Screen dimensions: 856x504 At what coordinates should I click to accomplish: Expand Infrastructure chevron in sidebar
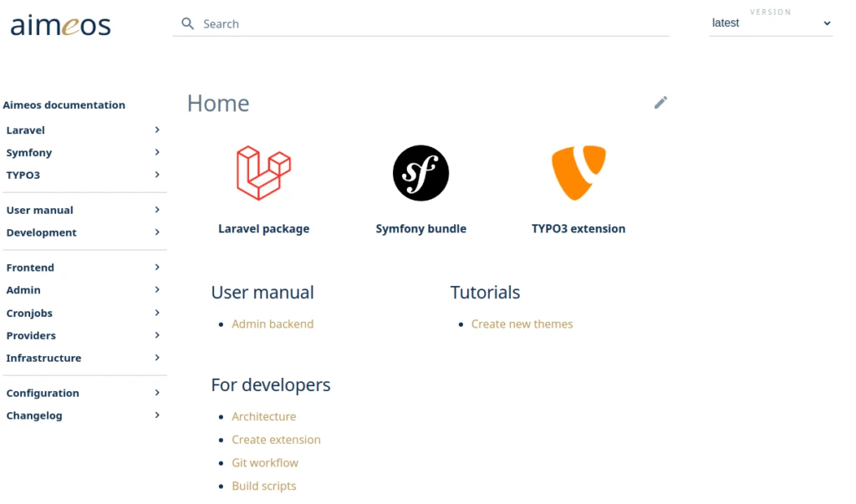click(157, 358)
